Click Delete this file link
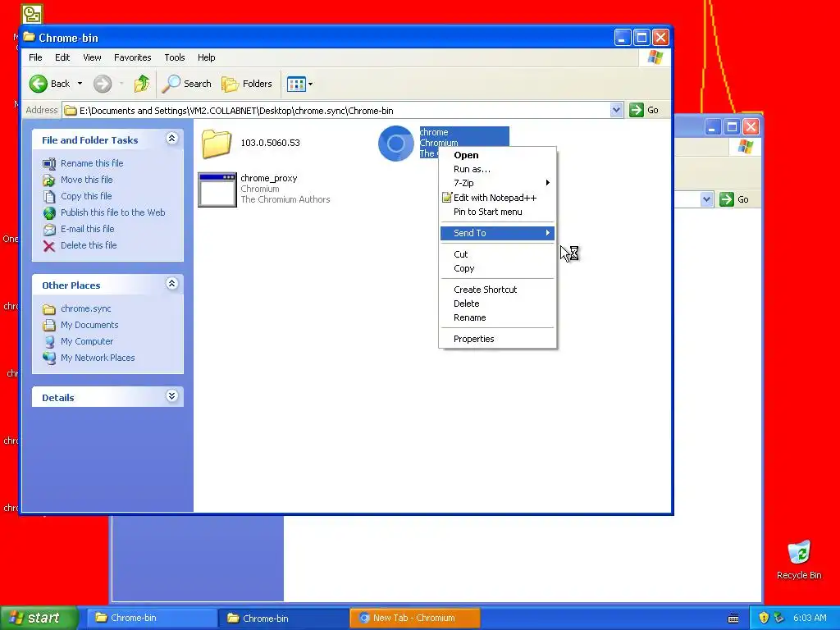Screen dimensions: 840x630 point(89,245)
